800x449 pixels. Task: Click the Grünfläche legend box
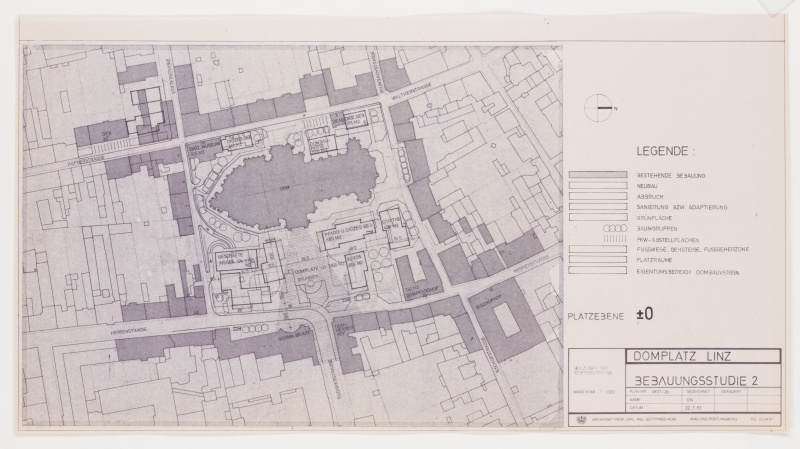click(600, 217)
